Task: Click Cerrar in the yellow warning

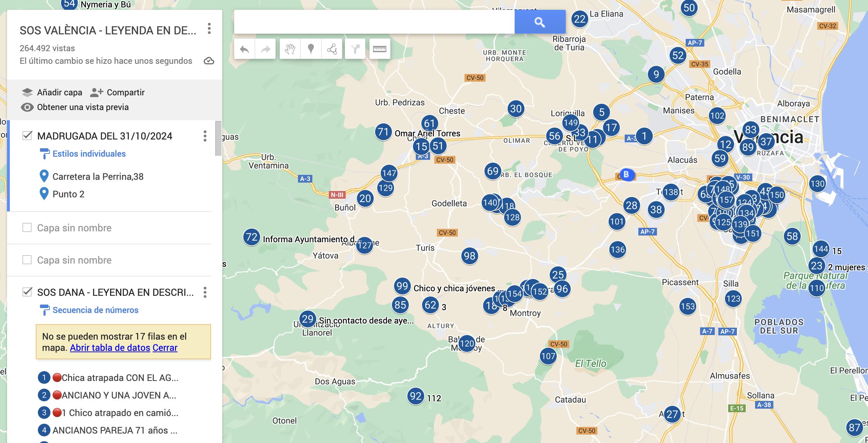Action: 165,348
